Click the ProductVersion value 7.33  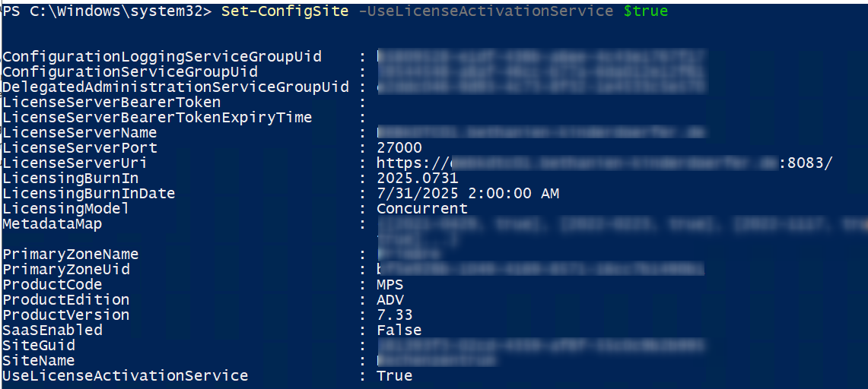click(394, 315)
